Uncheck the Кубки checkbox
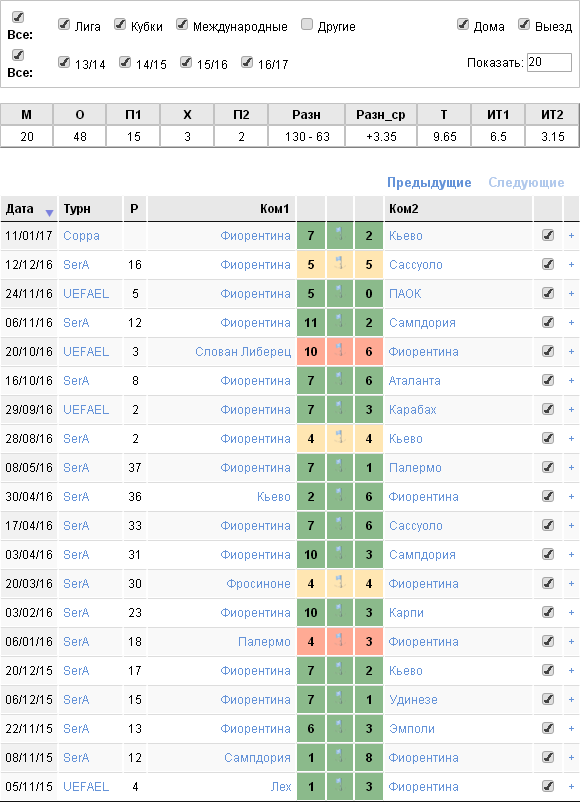 pyautogui.click(x=120, y=24)
